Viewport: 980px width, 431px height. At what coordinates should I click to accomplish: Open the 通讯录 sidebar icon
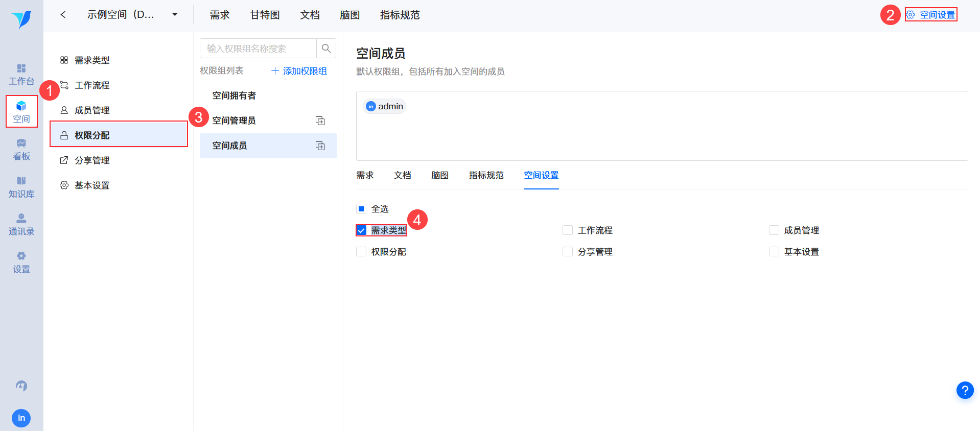(21, 225)
